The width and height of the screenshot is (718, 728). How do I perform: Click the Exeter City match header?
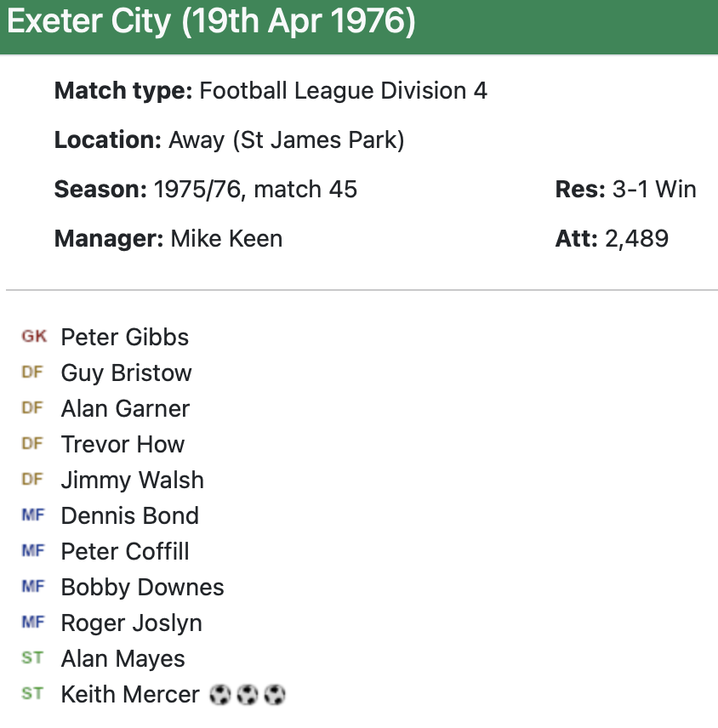pos(211,23)
